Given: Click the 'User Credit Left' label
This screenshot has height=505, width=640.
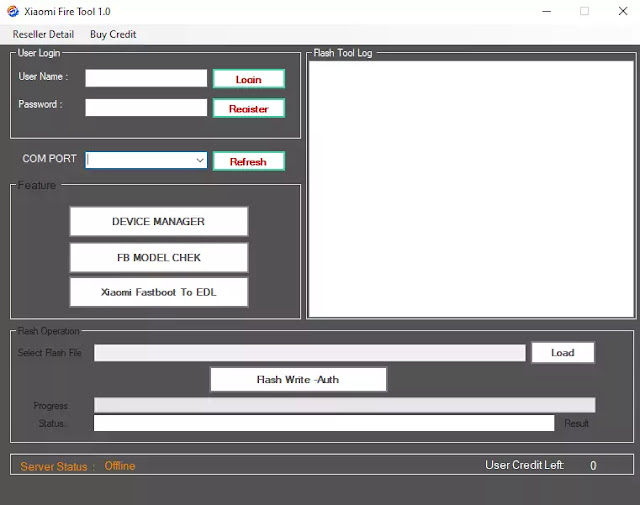Looking at the screenshot, I should [x=524, y=465].
